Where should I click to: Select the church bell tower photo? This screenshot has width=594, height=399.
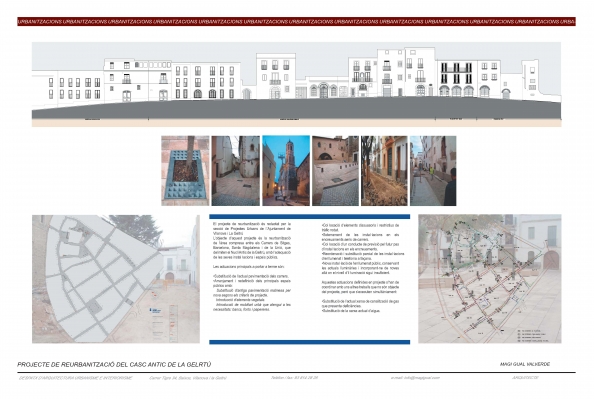click(286, 171)
